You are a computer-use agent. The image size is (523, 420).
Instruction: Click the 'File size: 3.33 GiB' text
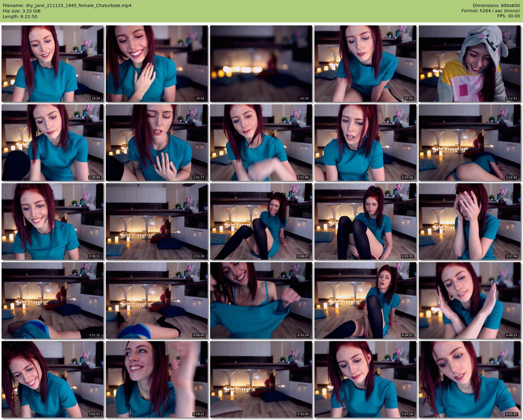[21, 11]
